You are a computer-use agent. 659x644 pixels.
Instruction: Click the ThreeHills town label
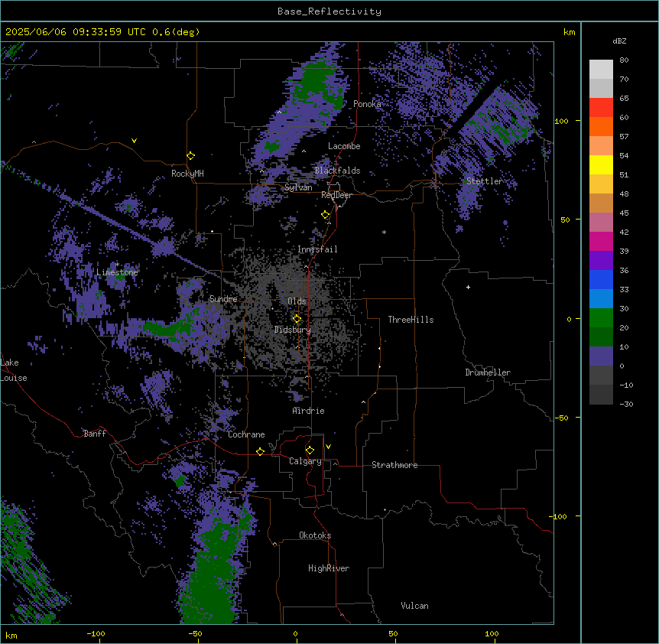pos(411,320)
